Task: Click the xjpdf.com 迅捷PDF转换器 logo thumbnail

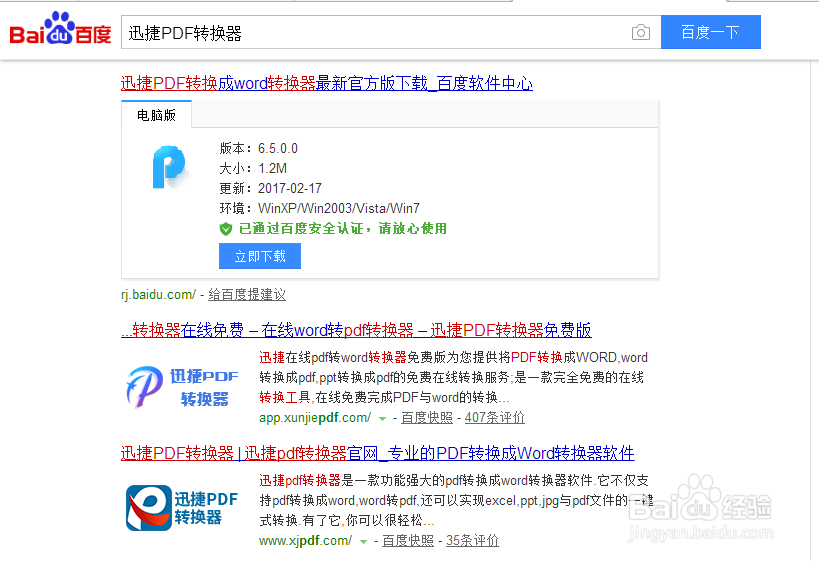Action: [x=182, y=508]
